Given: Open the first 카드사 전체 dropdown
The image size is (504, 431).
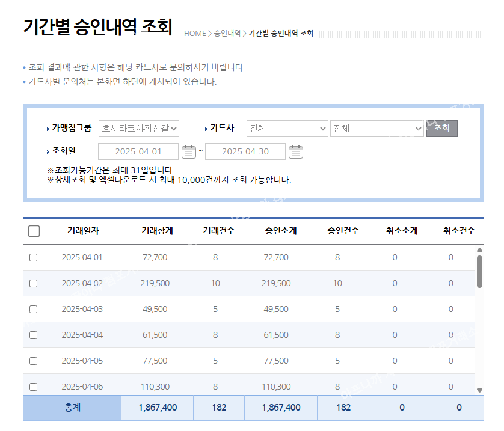Looking at the screenshot, I should [x=287, y=129].
